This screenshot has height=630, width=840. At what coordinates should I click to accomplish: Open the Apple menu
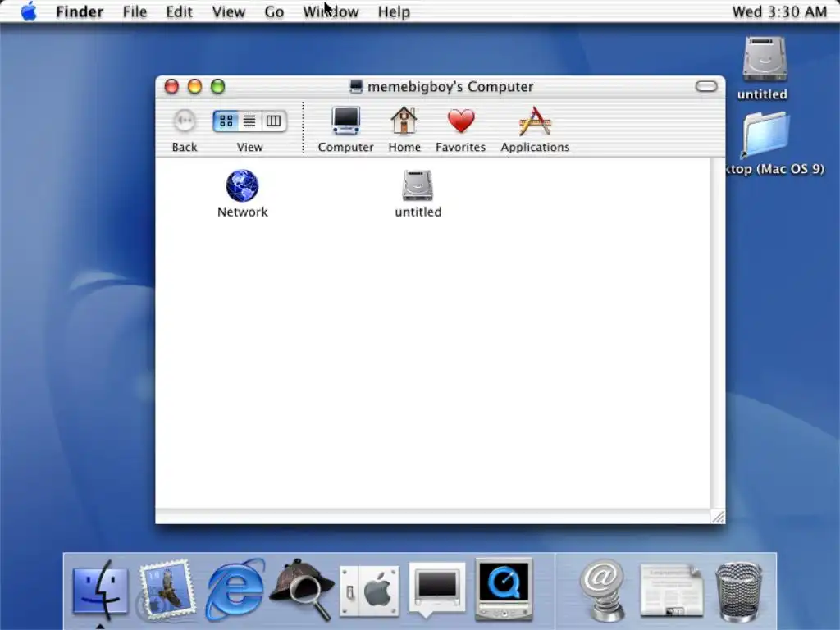coord(29,11)
